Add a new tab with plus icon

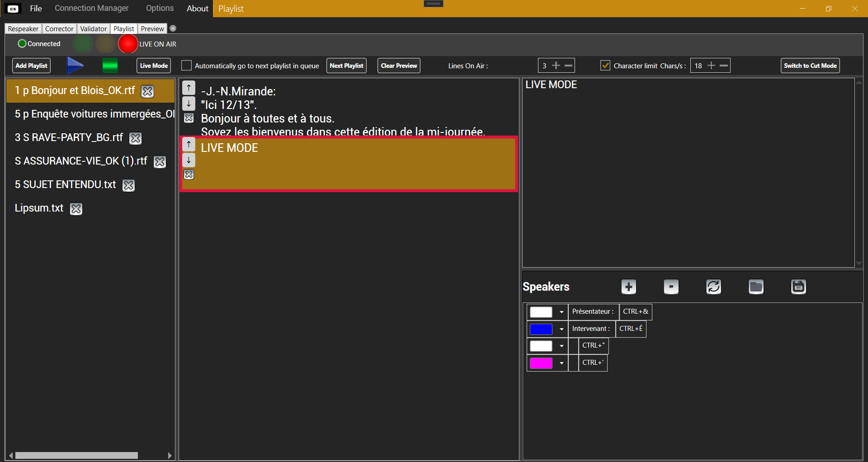(x=173, y=28)
